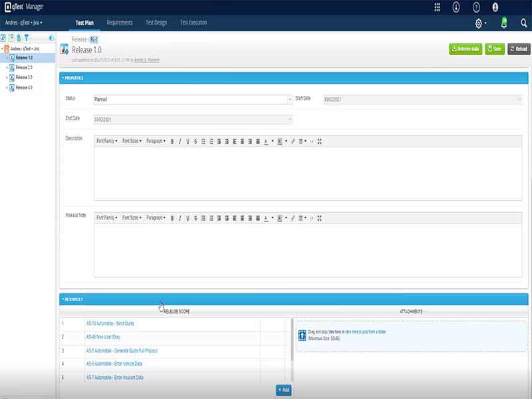Open the apps grid icon in header
The width and height of the screenshot is (532, 399).
coord(438,7)
